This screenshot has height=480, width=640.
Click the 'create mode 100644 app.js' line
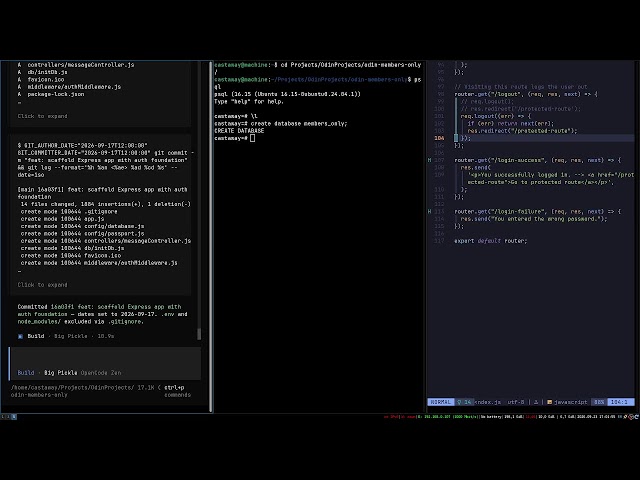click(62, 219)
